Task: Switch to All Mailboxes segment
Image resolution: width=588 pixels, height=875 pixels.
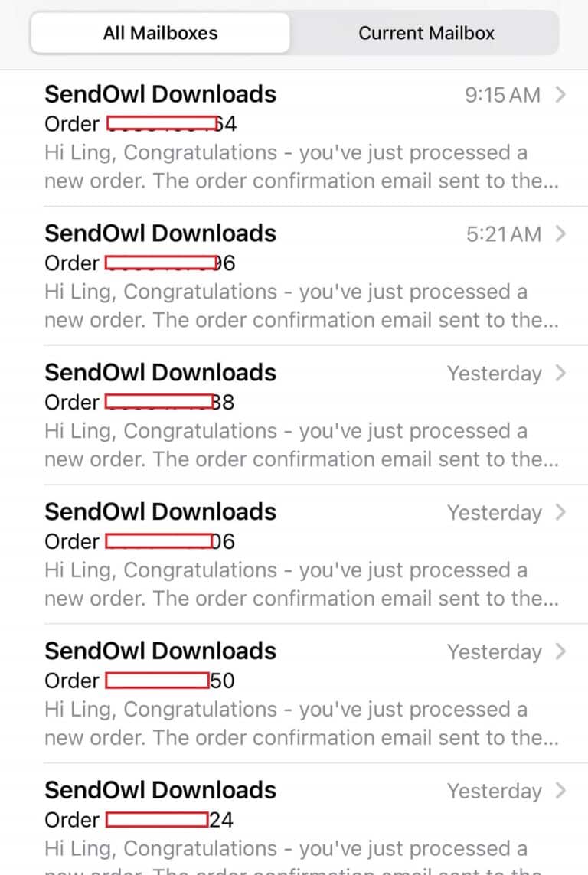Action: coord(160,33)
